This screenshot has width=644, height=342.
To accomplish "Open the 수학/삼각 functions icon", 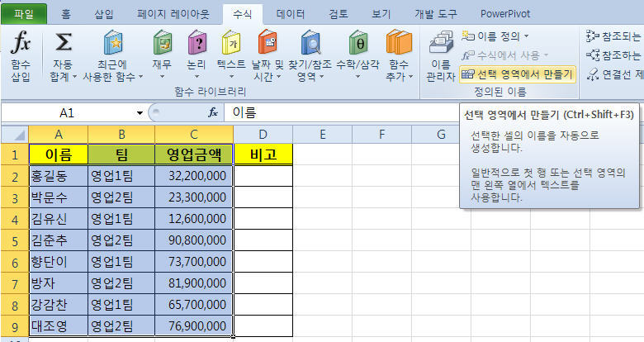I will [x=358, y=43].
